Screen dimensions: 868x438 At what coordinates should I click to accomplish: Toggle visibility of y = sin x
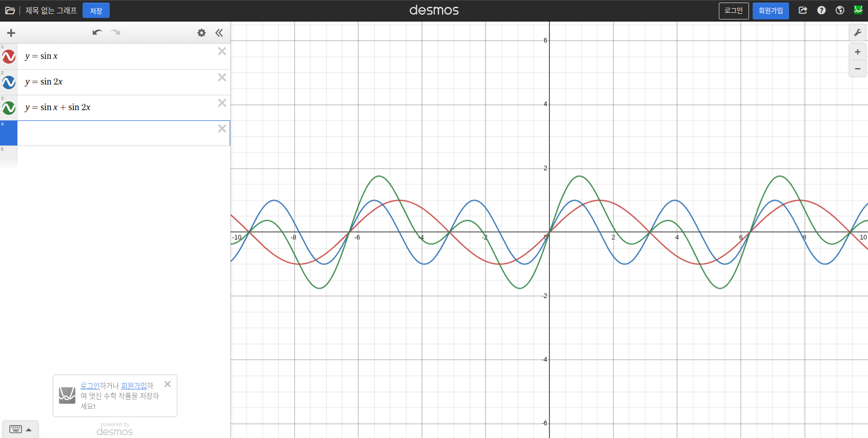(x=9, y=56)
